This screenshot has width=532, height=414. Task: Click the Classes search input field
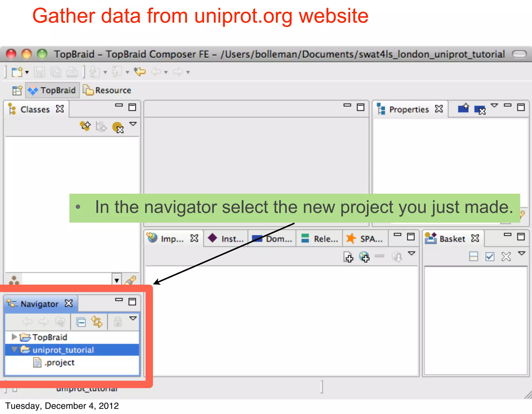pos(67,279)
